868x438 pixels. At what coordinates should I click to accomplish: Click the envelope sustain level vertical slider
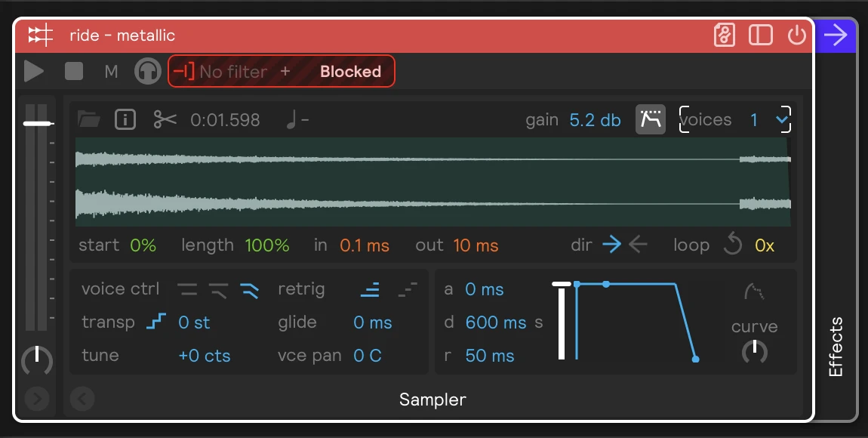tap(562, 321)
